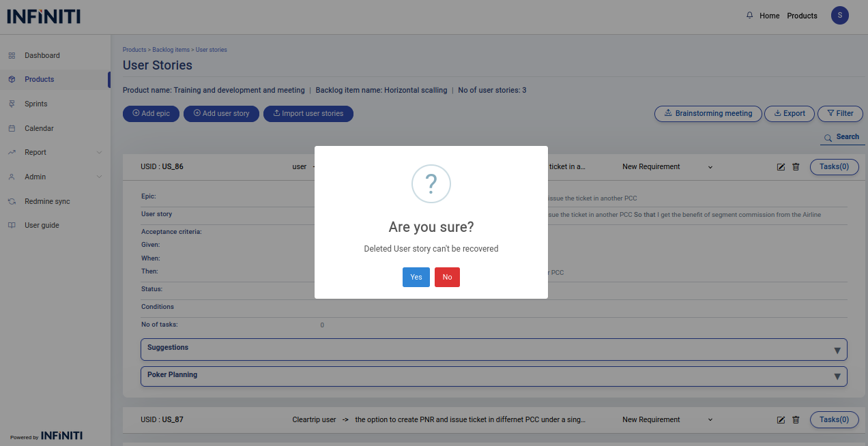The image size is (868, 446).
Task: Click trash icon for US_86 story
Action: click(796, 167)
